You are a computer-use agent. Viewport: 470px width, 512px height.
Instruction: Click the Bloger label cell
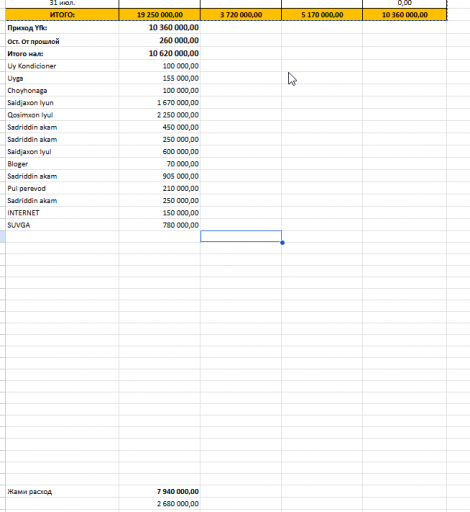62,164
